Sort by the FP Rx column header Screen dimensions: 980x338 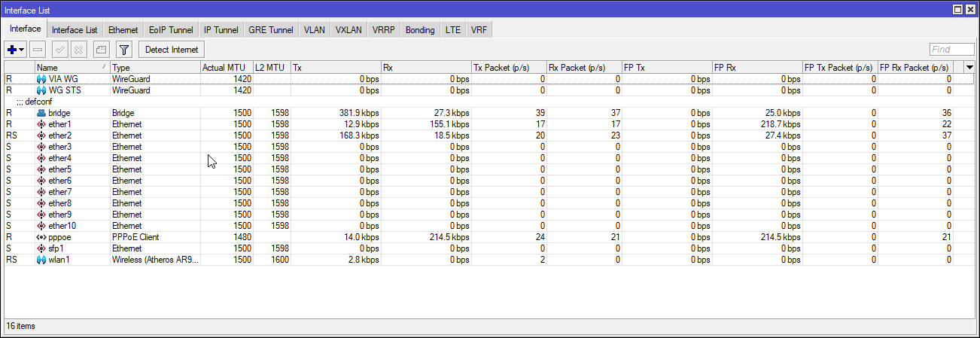(x=757, y=68)
